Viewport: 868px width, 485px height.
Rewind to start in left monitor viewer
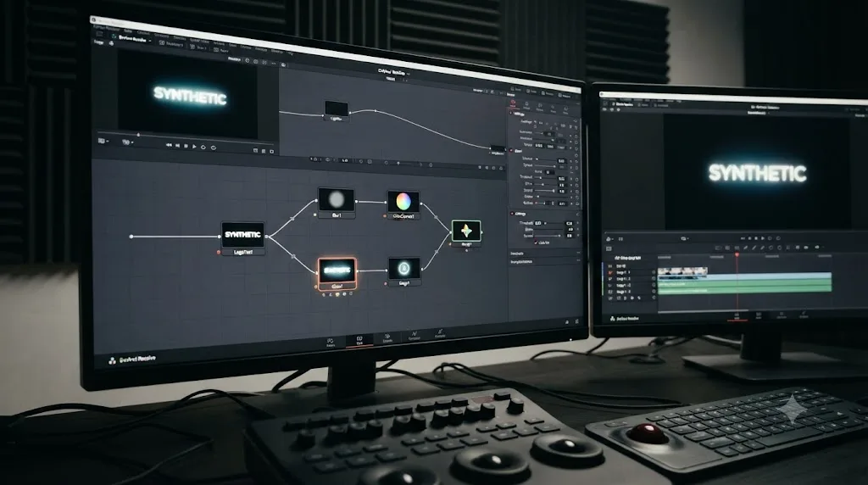[x=169, y=145]
